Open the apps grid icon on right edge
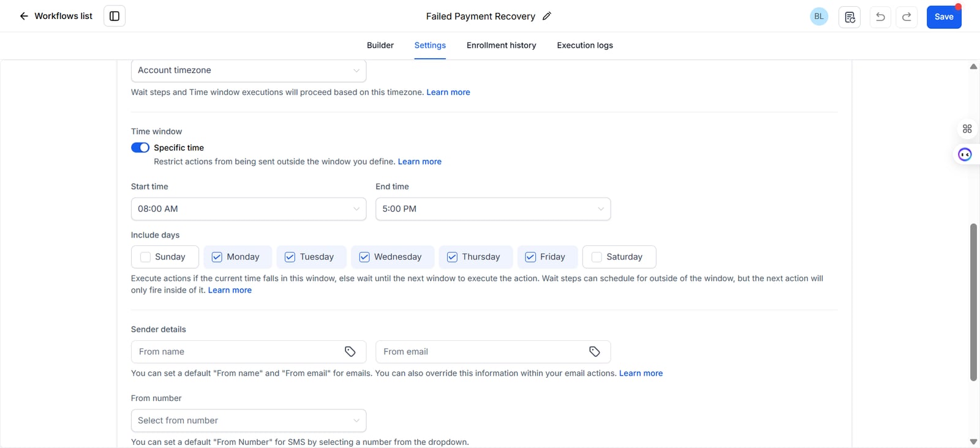 pos(967,129)
